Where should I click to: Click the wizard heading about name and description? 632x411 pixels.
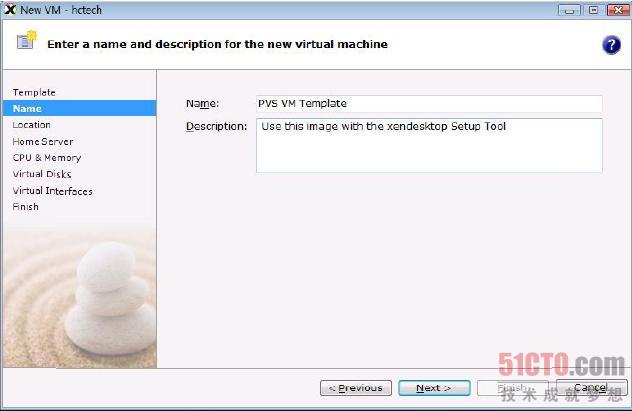click(x=217, y=44)
